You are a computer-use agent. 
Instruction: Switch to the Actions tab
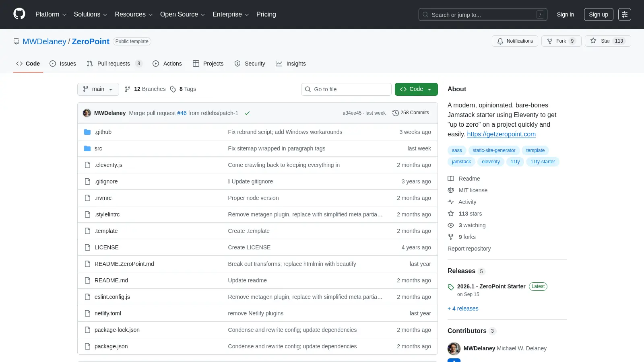coord(167,64)
